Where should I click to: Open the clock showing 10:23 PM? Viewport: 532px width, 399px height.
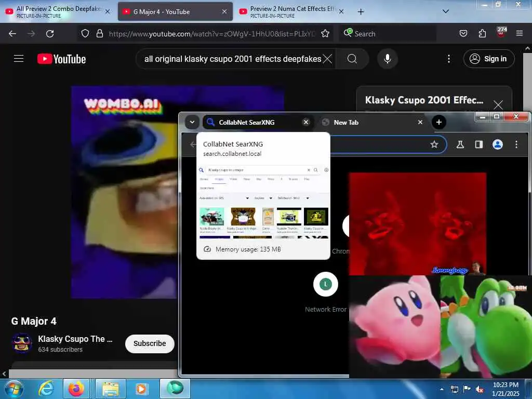pyautogui.click(x=506, y=389)
